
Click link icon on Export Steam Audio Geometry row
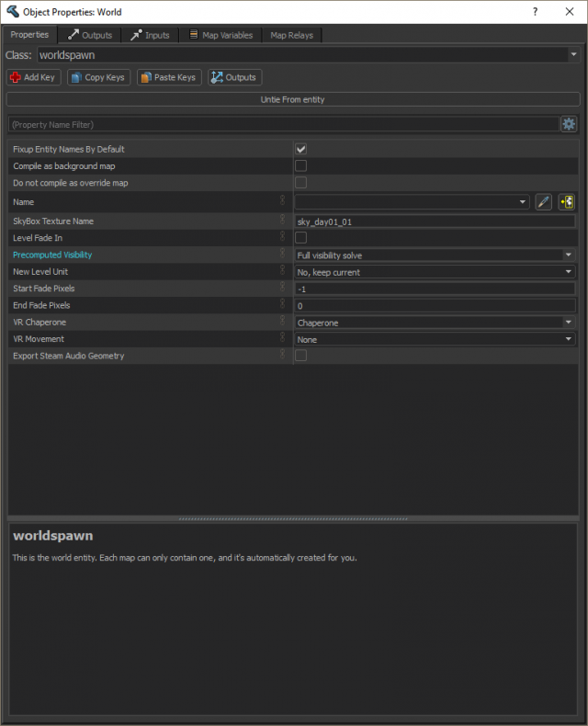[282, 354]
